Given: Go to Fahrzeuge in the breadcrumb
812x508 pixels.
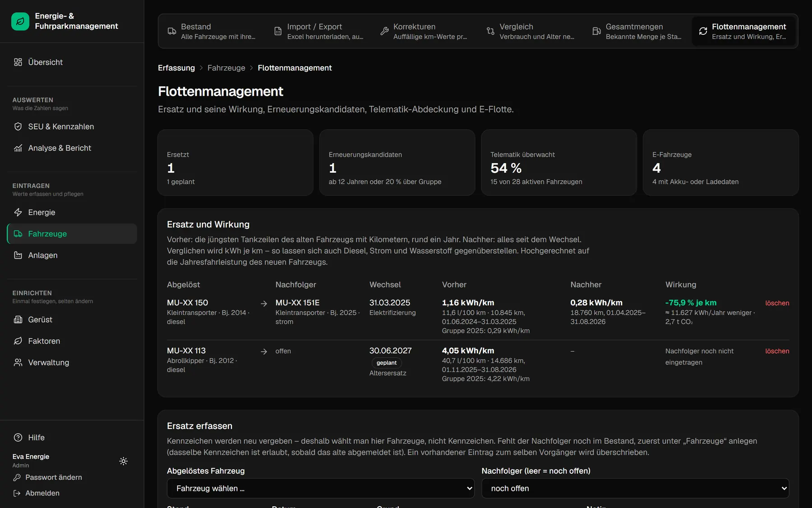Looking at the screenshot, I should [x=226, y=68].
